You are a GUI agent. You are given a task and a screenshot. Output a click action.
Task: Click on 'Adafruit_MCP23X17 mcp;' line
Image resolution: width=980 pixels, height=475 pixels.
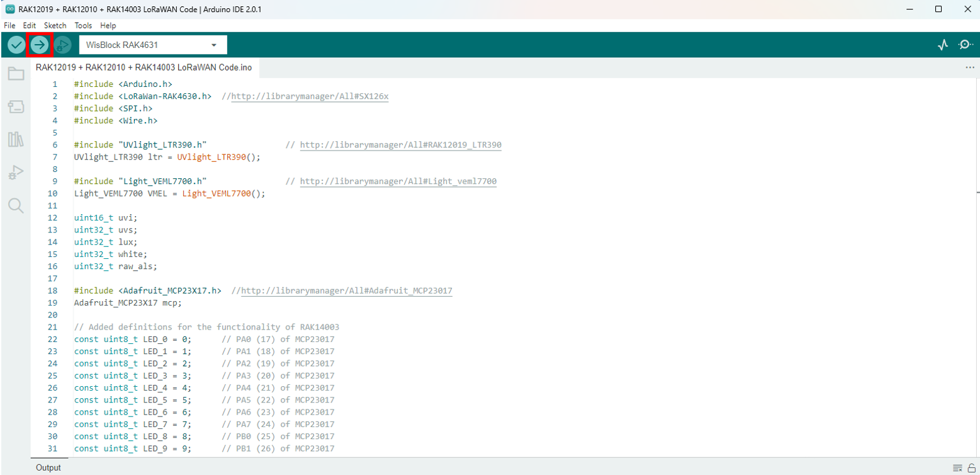(127, 302)
